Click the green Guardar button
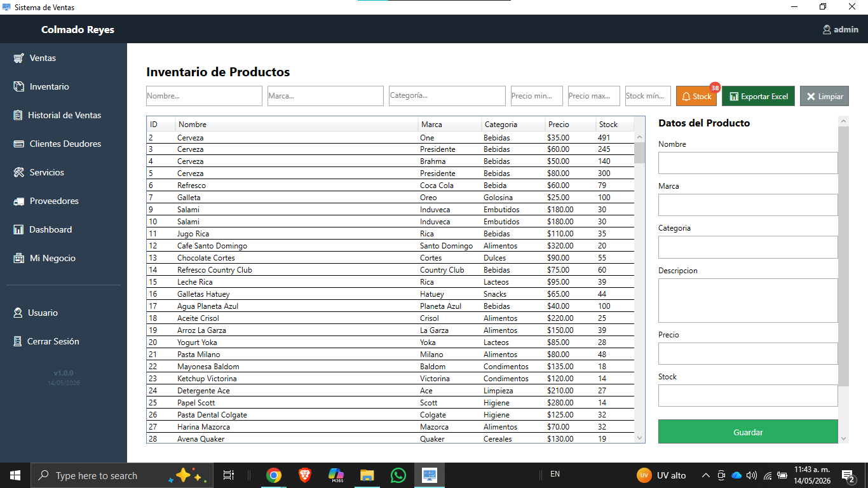Viewport: 868px width, 488px height. (748, 431)
